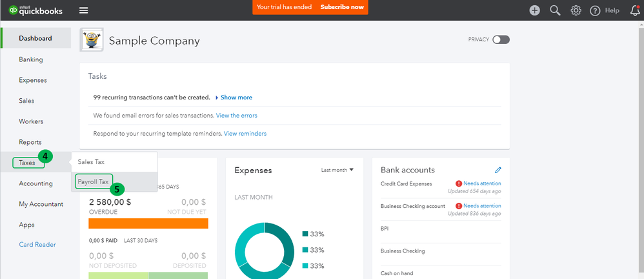
Task: Open Taxes in the sidebar
Action: click(27, 163)
